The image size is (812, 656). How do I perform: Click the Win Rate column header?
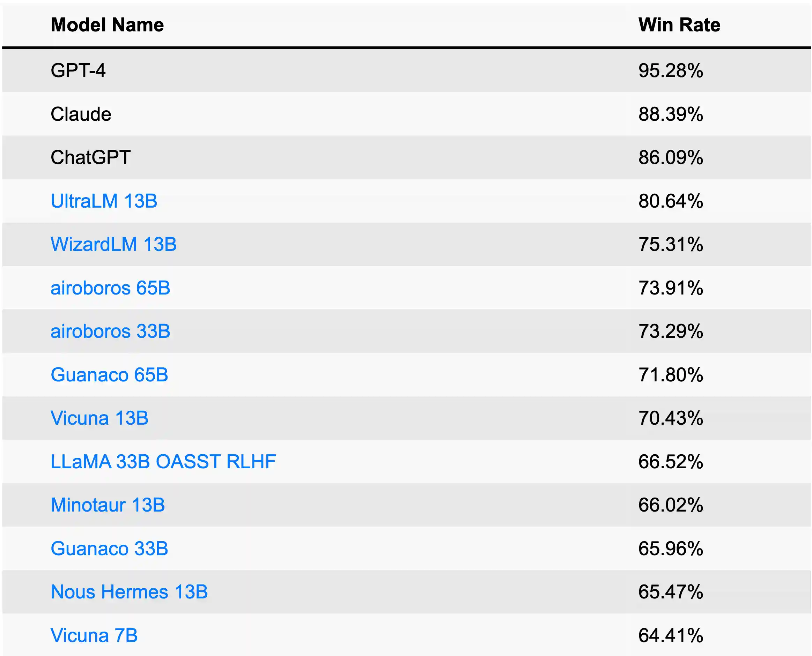click(x=679, y=25)
